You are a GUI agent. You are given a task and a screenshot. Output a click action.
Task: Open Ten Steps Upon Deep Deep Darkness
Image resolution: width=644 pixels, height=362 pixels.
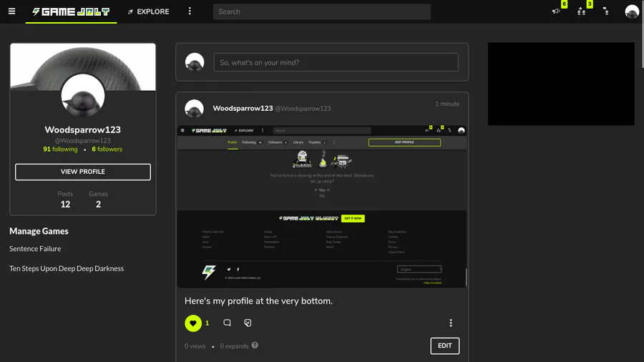67,268
